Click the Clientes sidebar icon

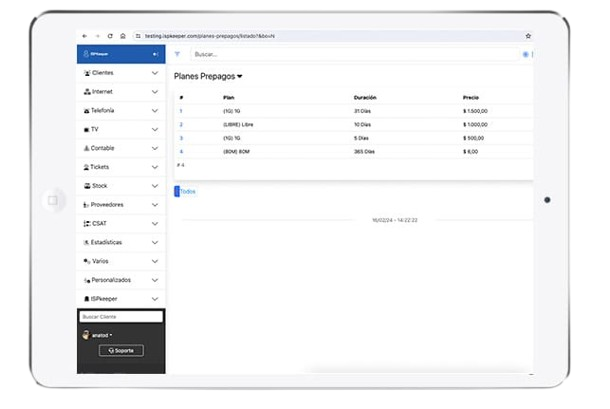[87, 73]
